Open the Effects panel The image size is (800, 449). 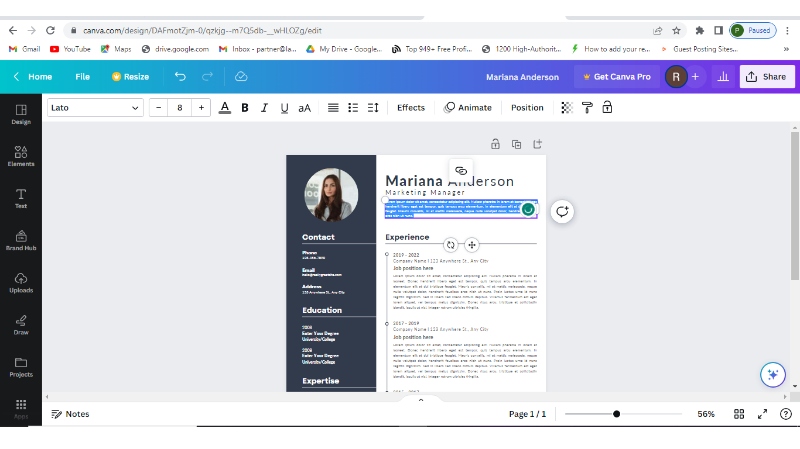coord(410,108)
